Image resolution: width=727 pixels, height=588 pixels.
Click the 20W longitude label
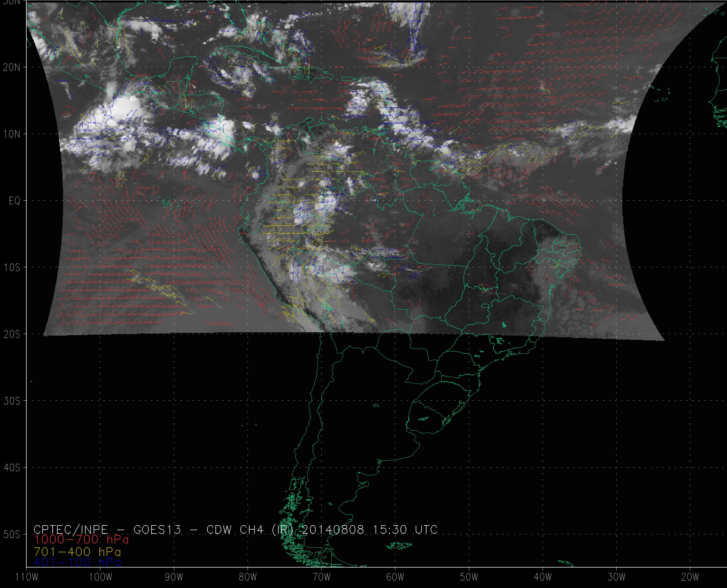(690, 577)
